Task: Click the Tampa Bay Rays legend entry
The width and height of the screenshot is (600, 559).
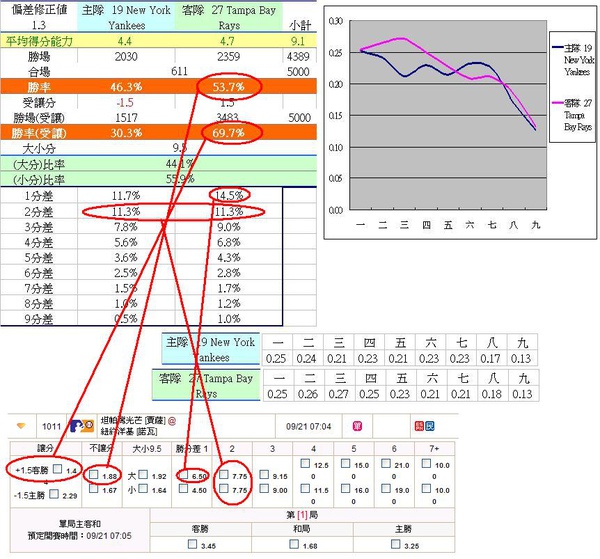Action: coord(573,114)
